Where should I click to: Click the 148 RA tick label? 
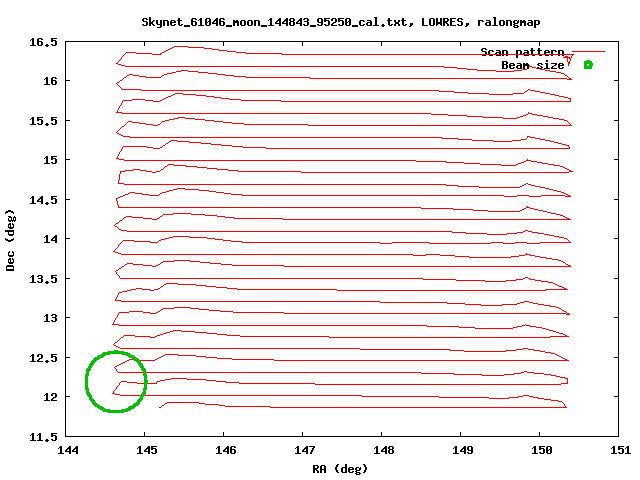[x=384, y=450]
